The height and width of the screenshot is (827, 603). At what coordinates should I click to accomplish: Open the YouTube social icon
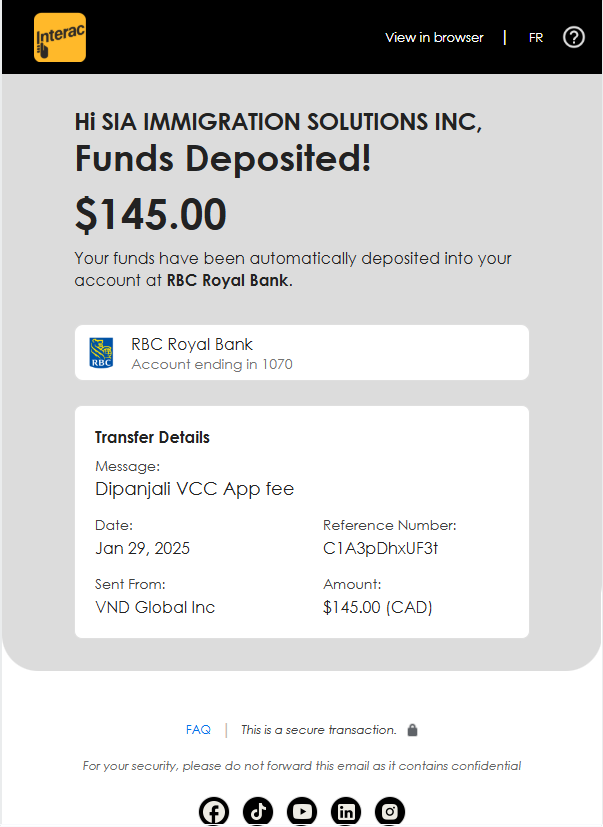[302, 811]
